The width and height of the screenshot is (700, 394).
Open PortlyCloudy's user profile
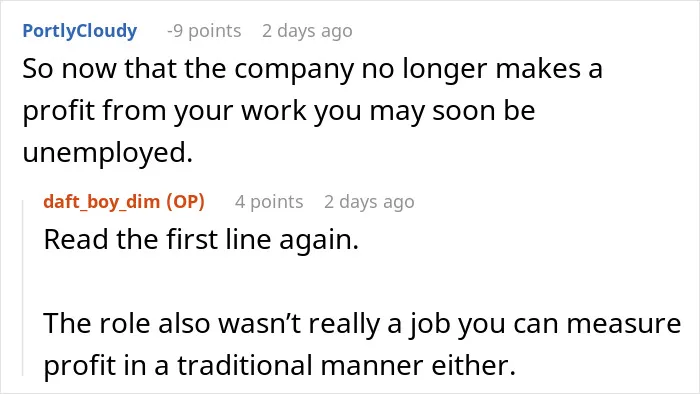tap(80, 31)
